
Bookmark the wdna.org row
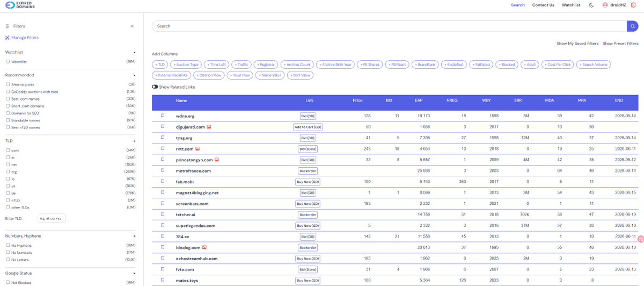tap(163, 116)
